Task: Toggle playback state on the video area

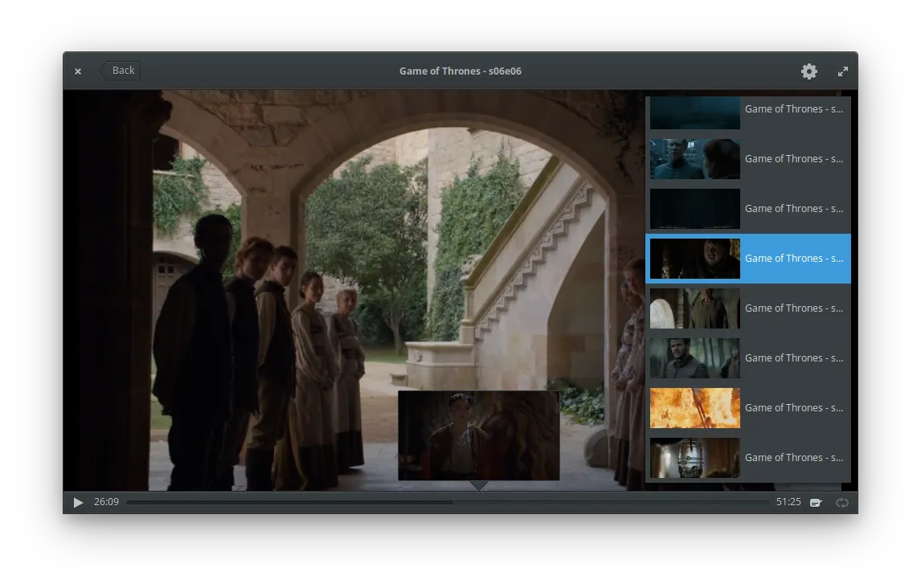Action: click(x=354, y=289)
